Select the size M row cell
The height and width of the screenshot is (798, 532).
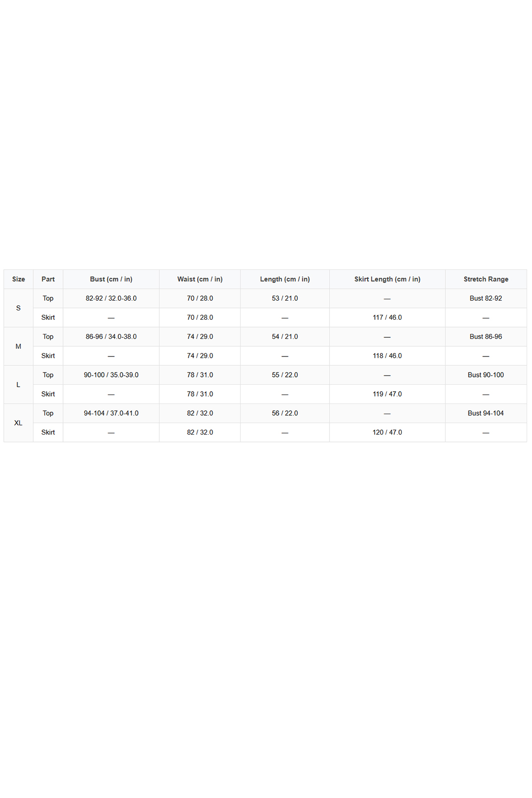pos(19,346)
